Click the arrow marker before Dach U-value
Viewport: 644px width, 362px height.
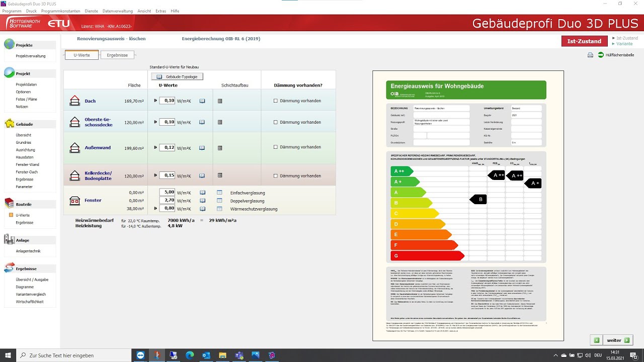pos(155,101)
